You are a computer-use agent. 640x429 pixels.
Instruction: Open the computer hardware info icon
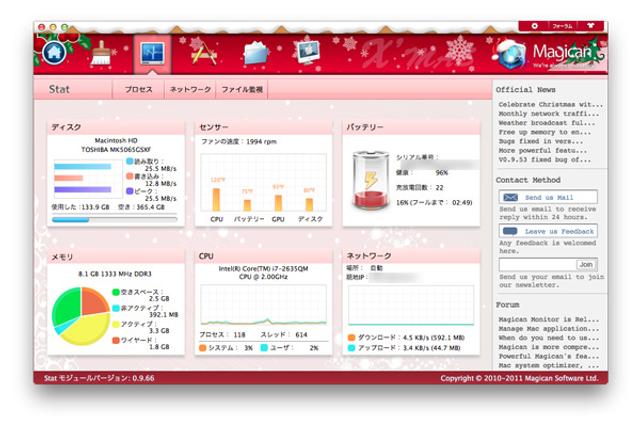[x=309, y=52]
